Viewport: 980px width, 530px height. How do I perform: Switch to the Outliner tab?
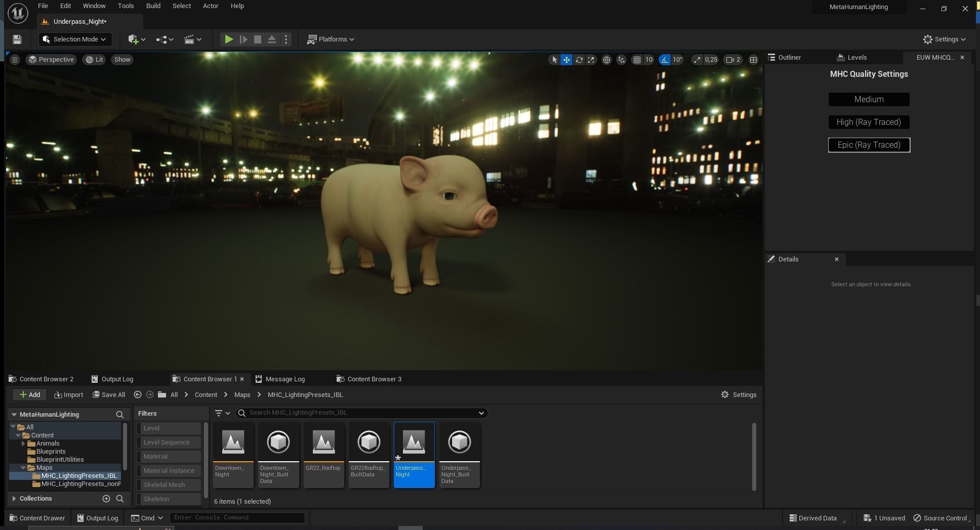[x=789, y=58]
